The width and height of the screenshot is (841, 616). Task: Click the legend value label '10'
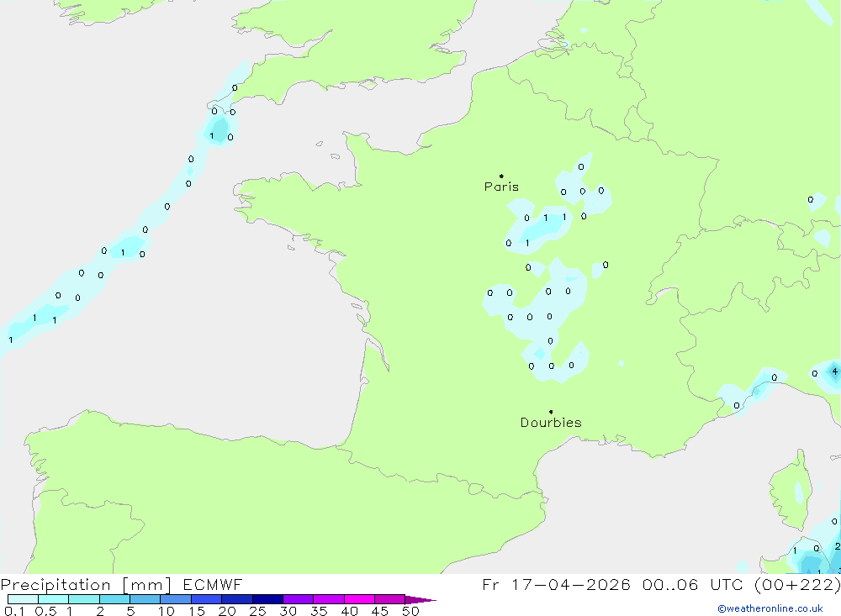167,611
